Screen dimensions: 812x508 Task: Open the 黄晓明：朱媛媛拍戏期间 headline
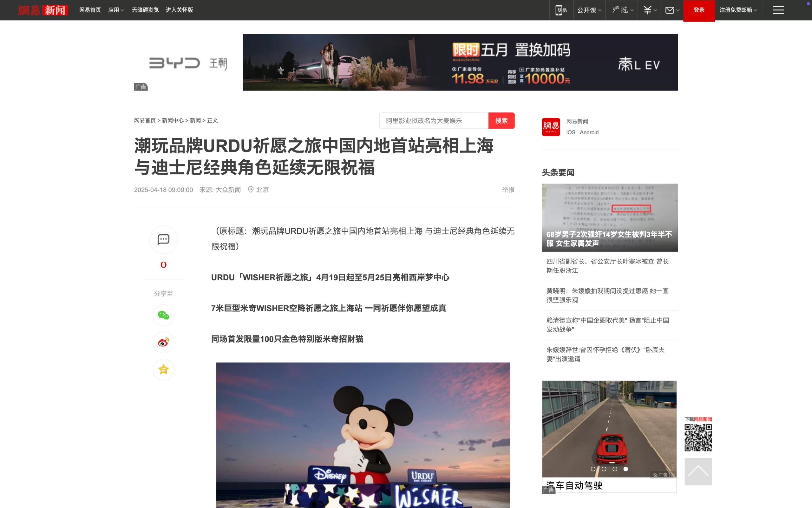(607, 295)
